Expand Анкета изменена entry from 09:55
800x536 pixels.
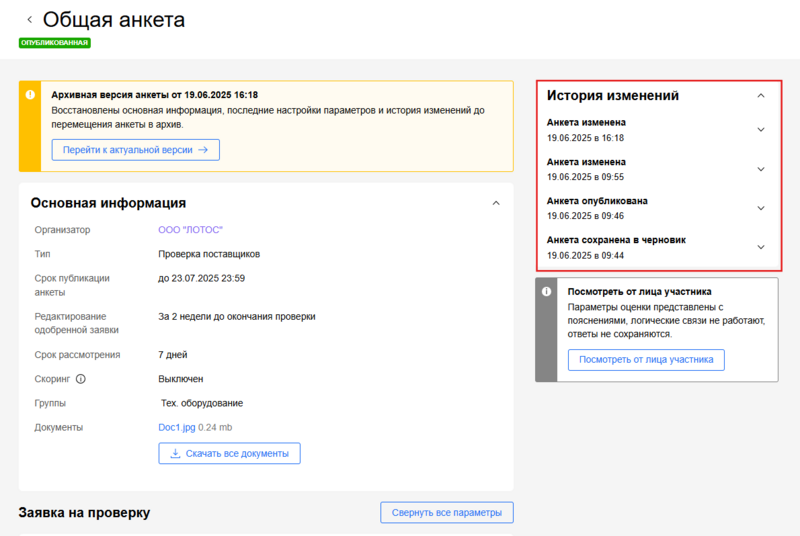[760, 169]
